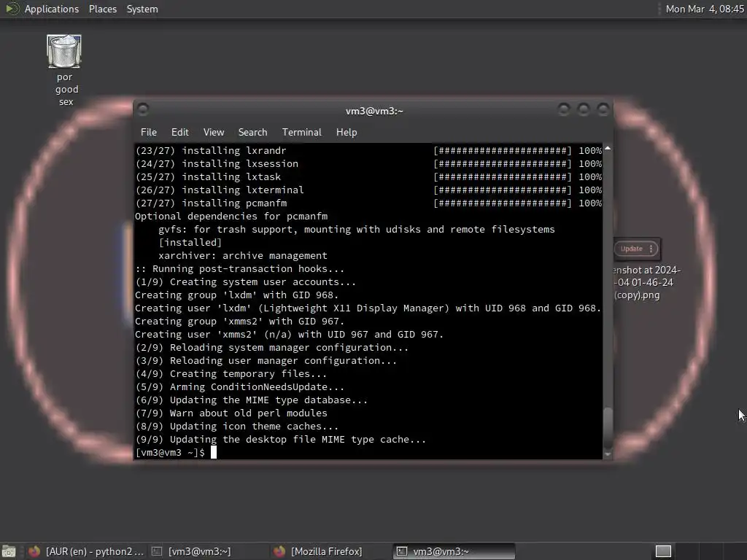The height and width of the screenshot is (560, 747).
Task: Open the Places panel menu
Action: tap(102, 9)
